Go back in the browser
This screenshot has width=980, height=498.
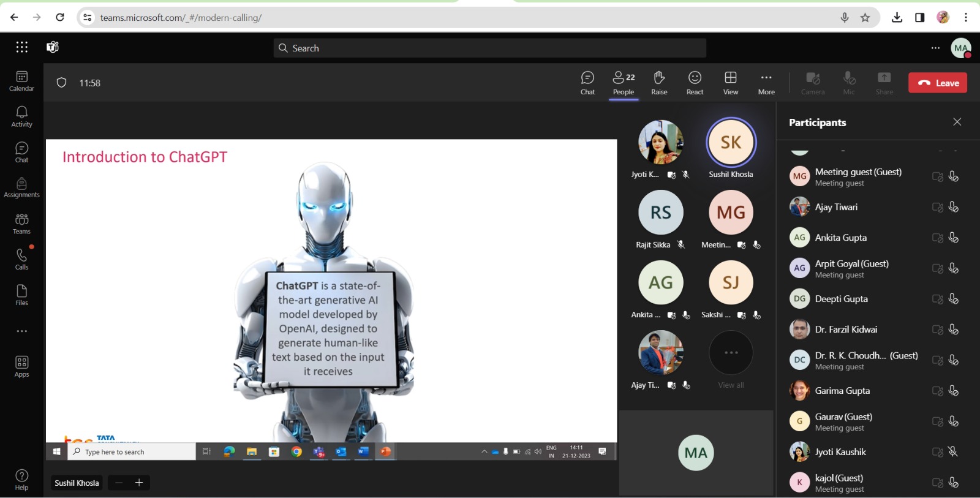click(14, 17)
